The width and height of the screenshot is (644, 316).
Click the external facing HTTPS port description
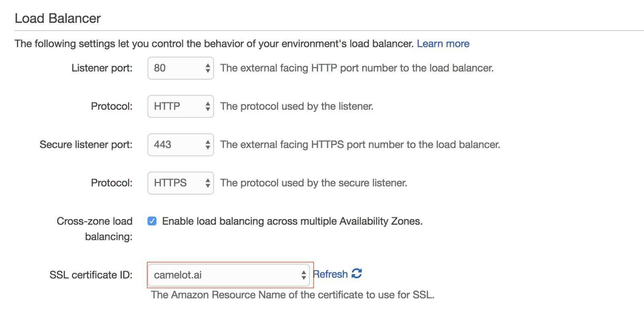[x=360, y=145]
